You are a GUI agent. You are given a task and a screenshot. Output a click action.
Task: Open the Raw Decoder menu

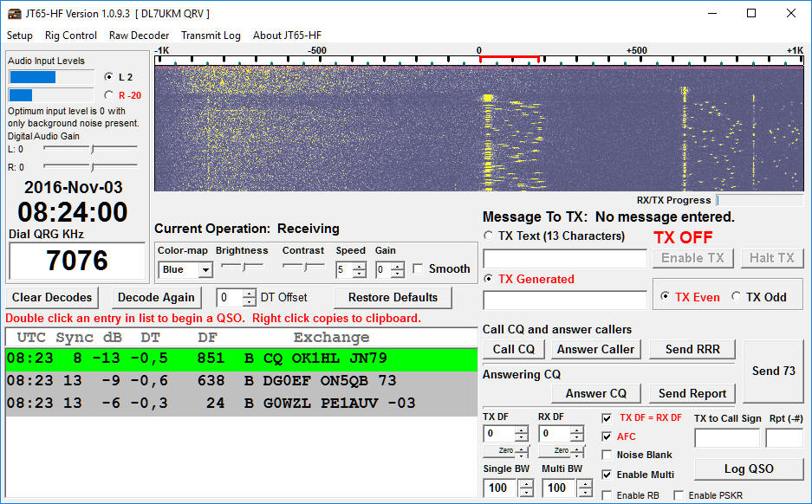click(x=139, y=36)
